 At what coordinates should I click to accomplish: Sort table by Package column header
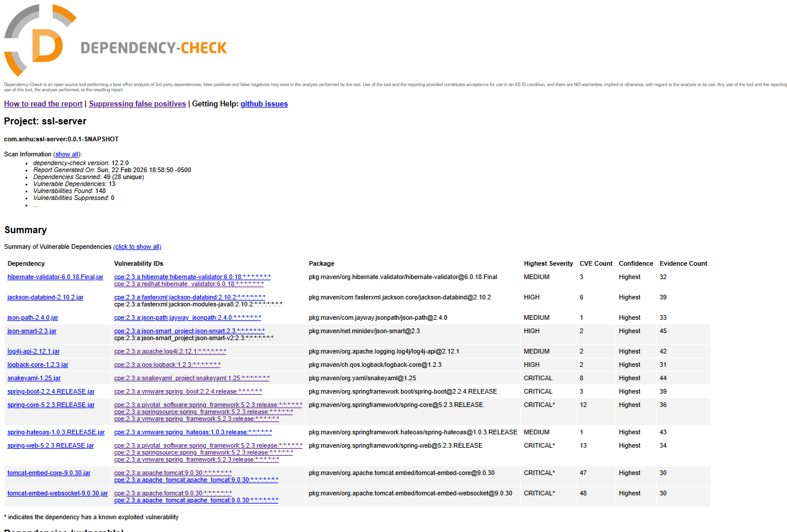pos(321,264)
